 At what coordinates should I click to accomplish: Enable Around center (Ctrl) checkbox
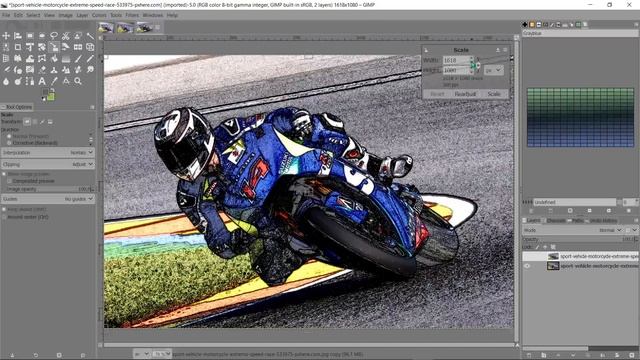click(4, 217)
